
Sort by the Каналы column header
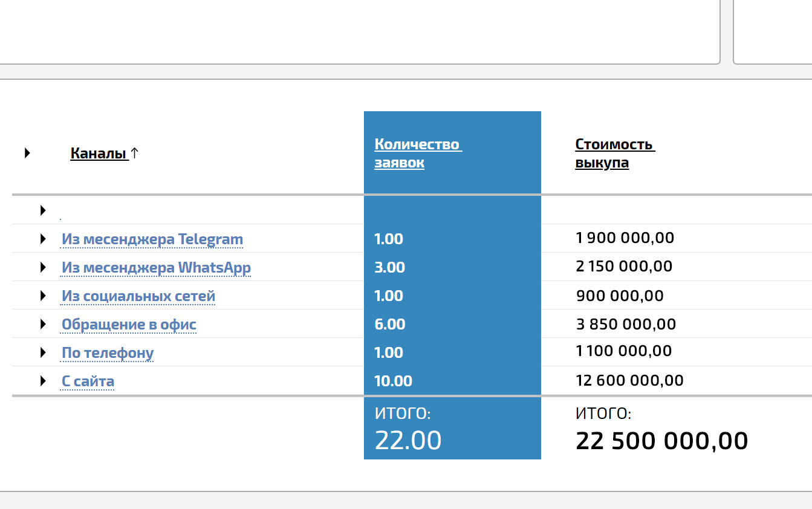99,154
